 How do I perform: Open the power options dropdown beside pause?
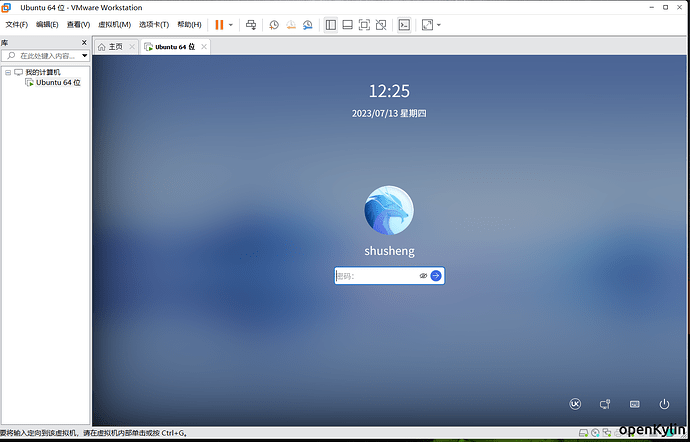[231, 24]
